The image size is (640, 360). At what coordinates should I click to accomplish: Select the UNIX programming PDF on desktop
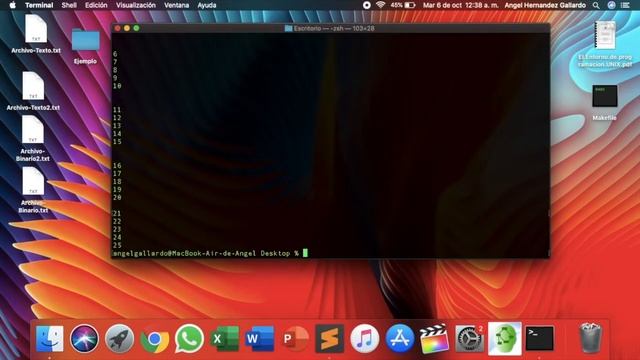[605, 44]
